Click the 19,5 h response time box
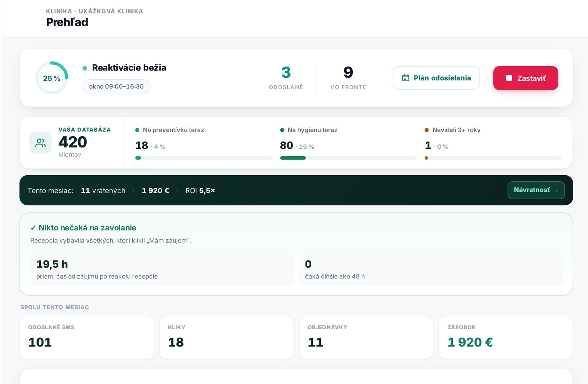 pyautogui.click(x=162, y=269)
